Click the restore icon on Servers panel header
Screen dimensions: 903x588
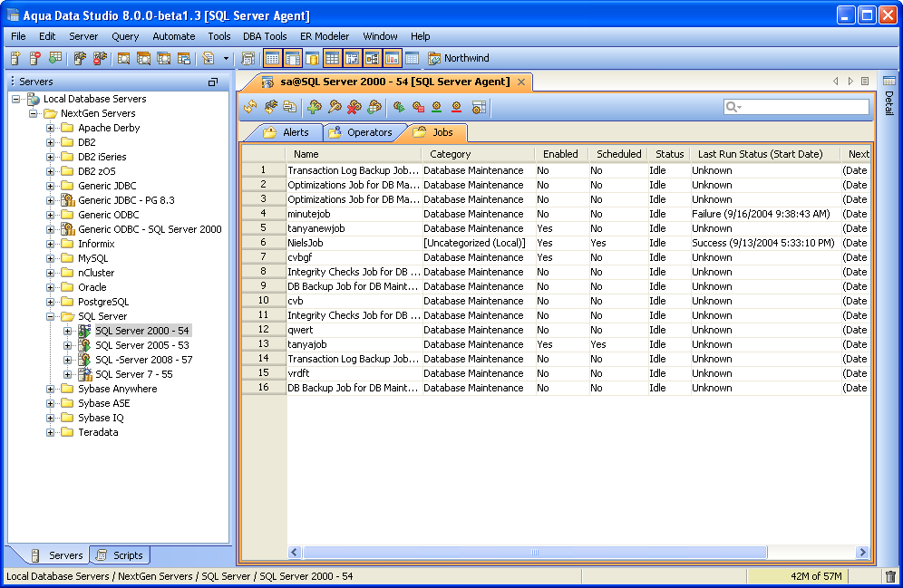point(213,82)
